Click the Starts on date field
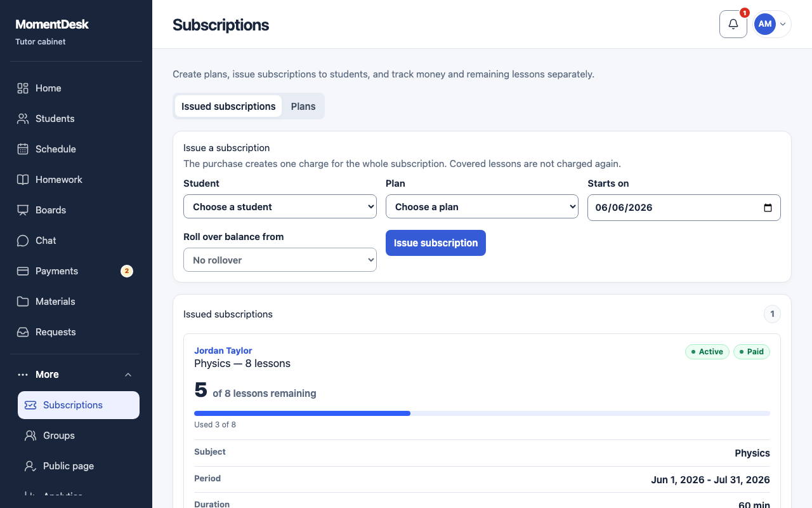The width and height of the screenshot is (812, 508). [684, 208]
